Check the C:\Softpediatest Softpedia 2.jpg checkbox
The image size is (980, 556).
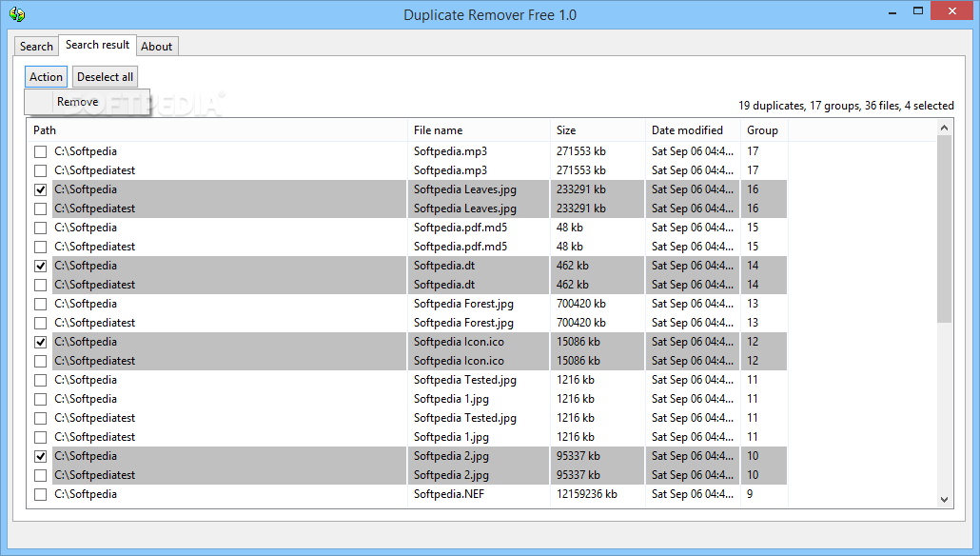pyautogui.click(x=41, y=475)
